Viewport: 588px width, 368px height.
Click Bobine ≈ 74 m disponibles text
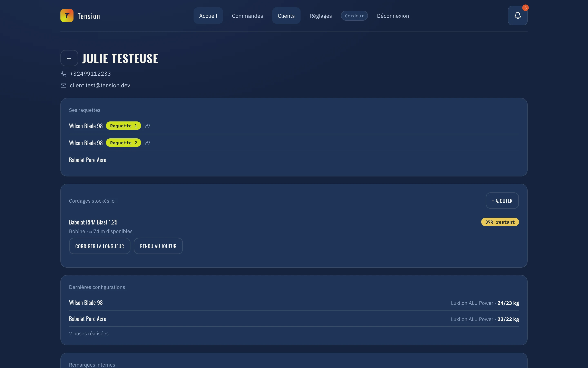pyautogui.click(x=101, y=231)
